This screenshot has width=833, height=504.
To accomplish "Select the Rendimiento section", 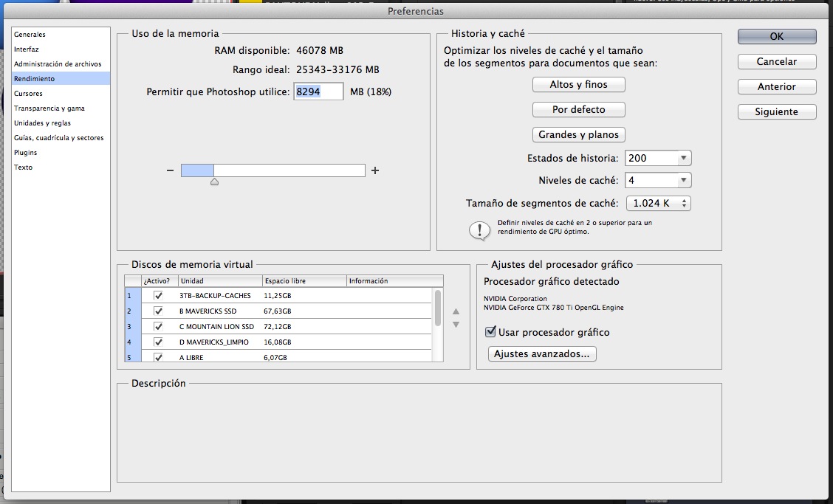I will [61, 79].
